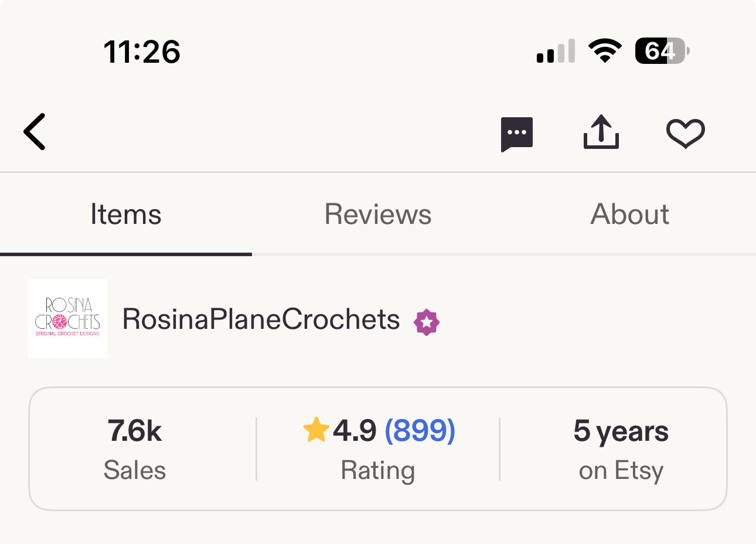Switch to the Reviews tab
This screenshot has width=756, height=544.
(378, 215)
